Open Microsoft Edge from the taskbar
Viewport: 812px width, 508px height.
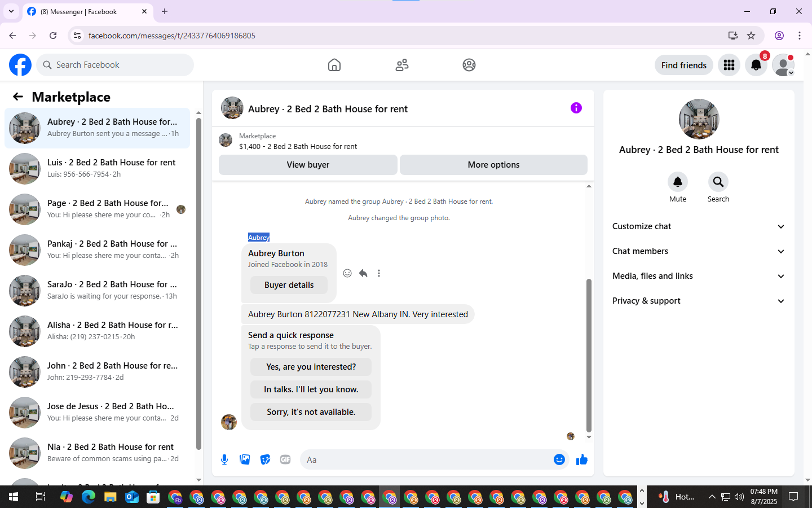[89, 497]
